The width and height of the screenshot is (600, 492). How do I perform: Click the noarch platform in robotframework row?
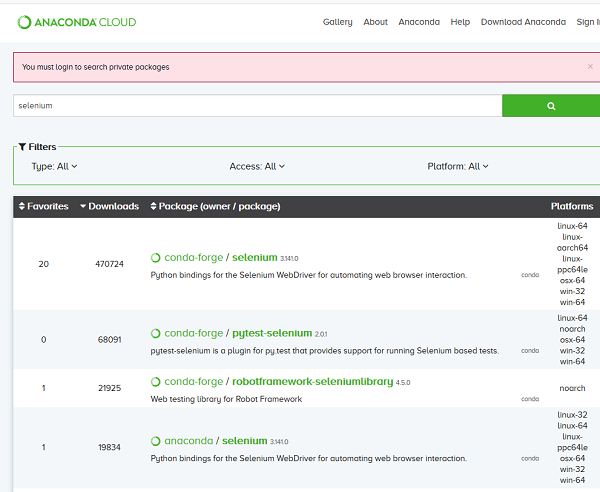pos(572,388)
